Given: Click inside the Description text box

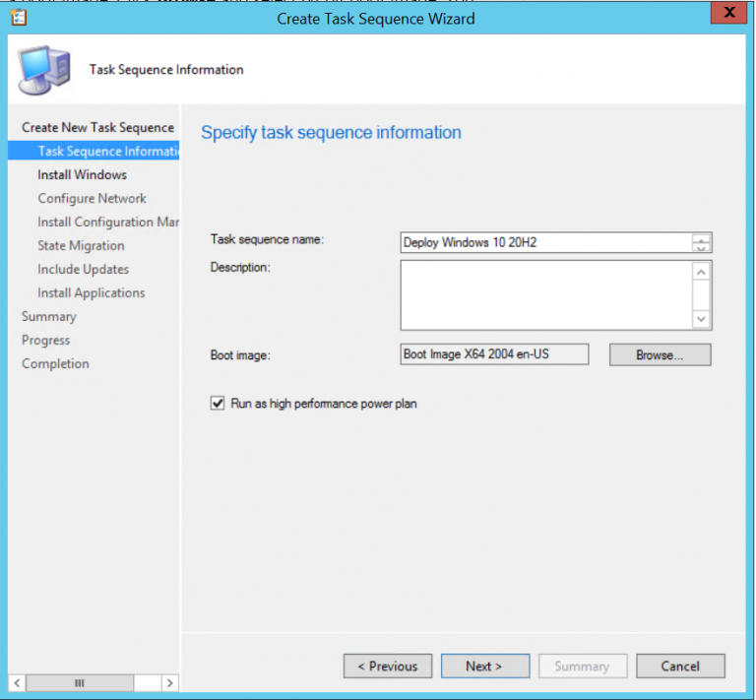Looking at the screenshot, I should [x=544, y=294].
